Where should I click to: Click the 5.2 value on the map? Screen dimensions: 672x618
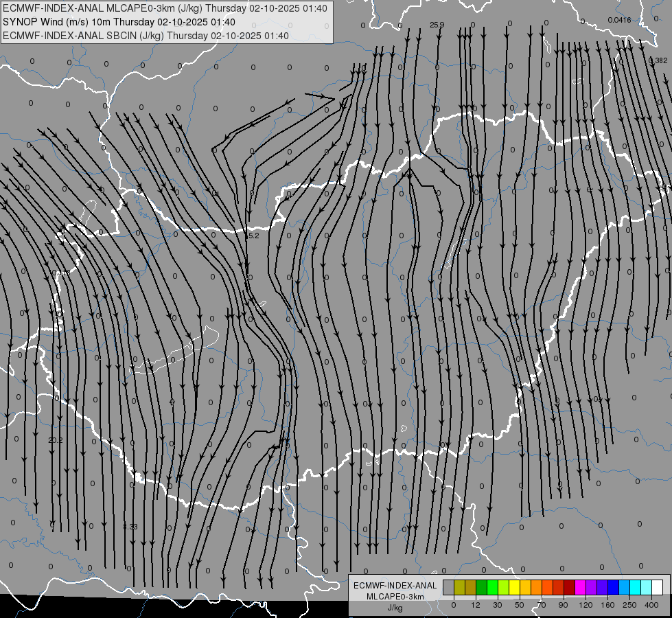coord(254,236)
